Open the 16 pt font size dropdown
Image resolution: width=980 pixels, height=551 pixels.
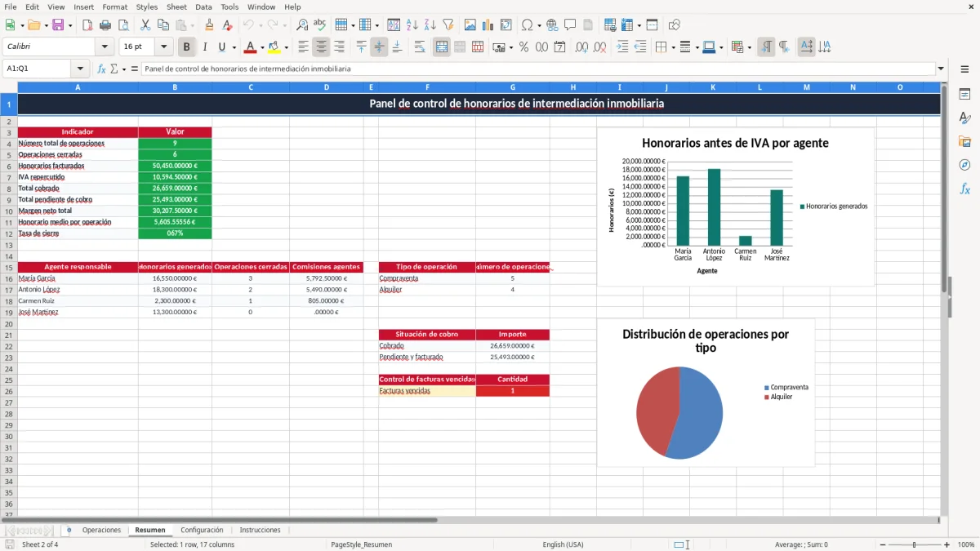164,47
